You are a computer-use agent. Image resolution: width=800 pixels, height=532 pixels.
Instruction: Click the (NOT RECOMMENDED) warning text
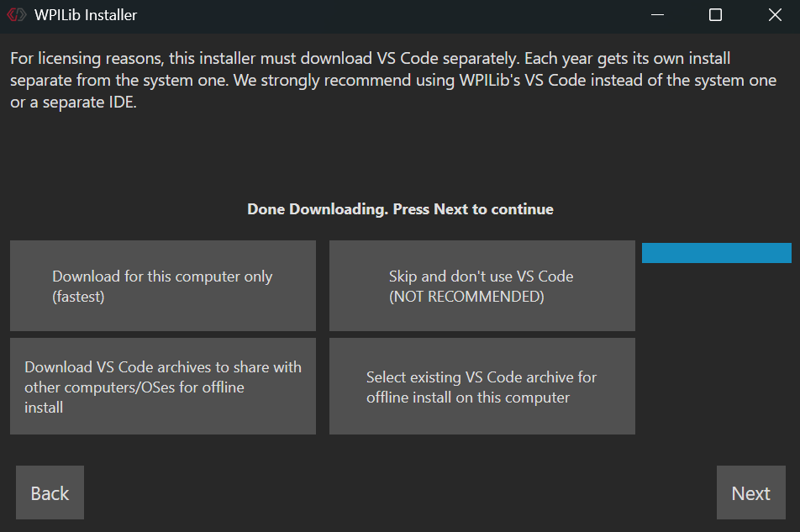point(466,297)
